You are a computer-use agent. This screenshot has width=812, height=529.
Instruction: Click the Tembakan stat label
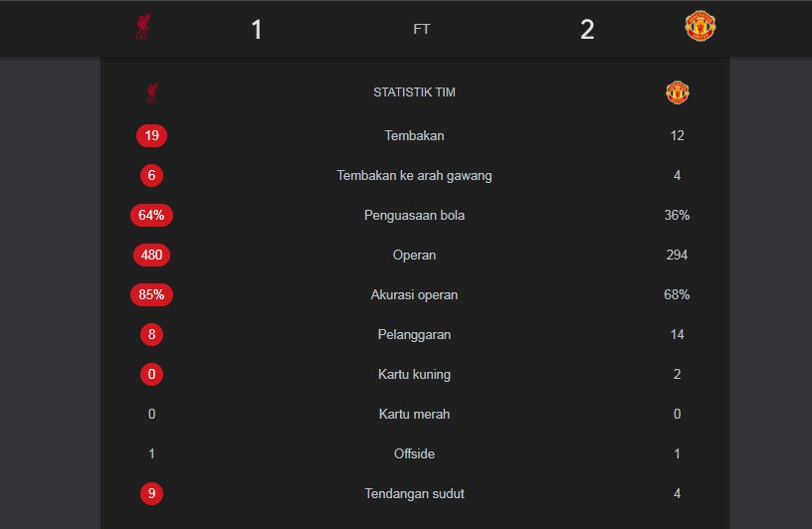[x=414, y=135]
